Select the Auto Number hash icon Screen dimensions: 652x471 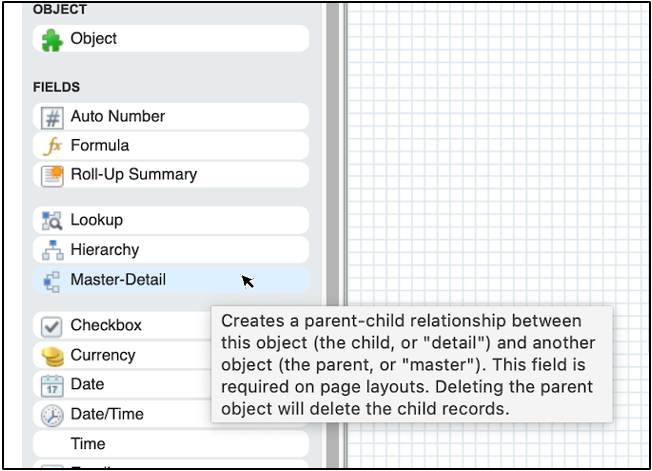tap(51, 117)
